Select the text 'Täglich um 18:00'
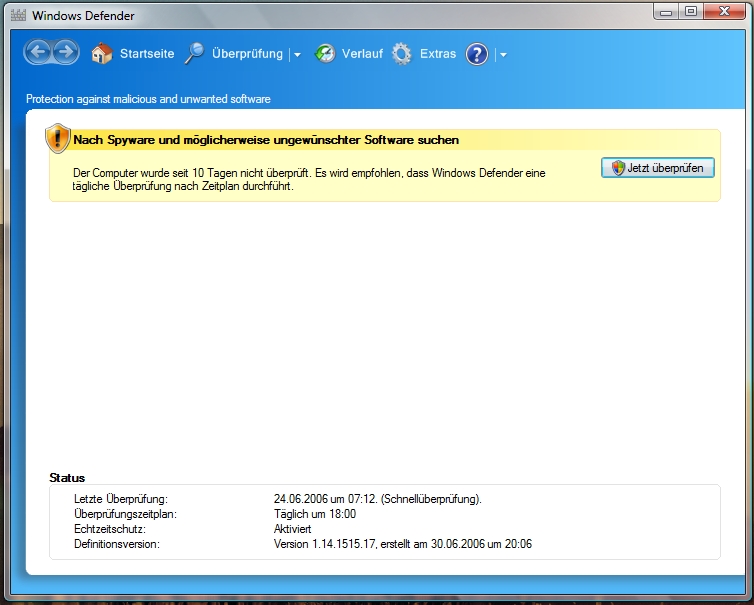754x605 pixels. tap(315, 514)
